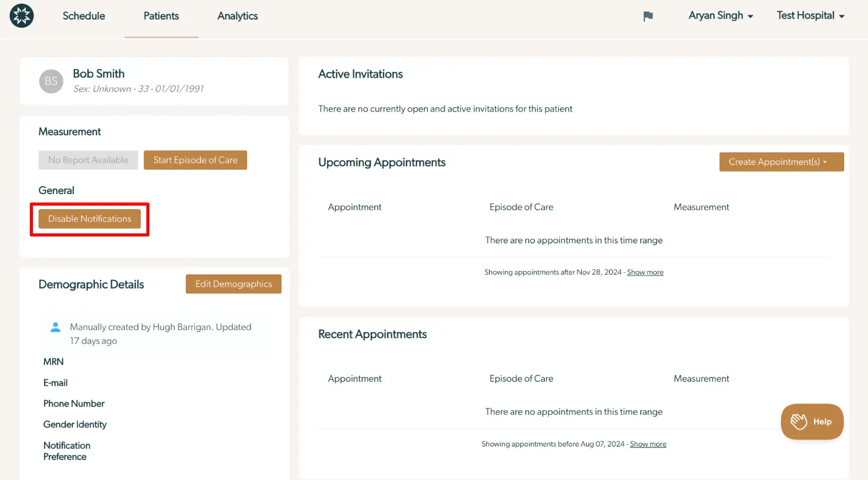This screenshot has width=868, height=480.
Task: Disable notifications for Bob Smith
Action: click(90, 219)
